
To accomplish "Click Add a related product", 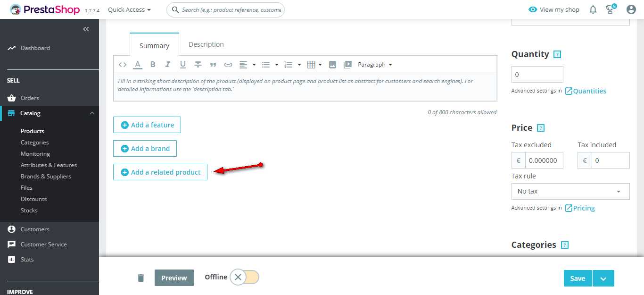I will [160, 172].
